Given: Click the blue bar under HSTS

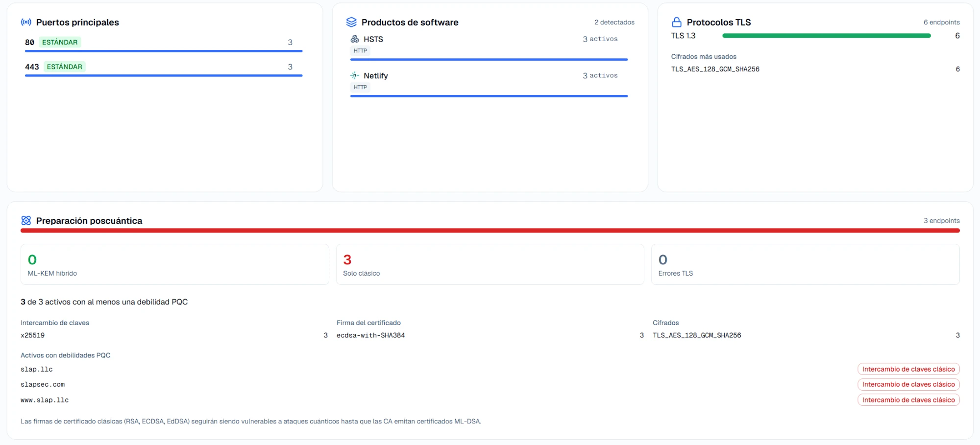Looking at the screenshot, I should (x=489, y=59).
